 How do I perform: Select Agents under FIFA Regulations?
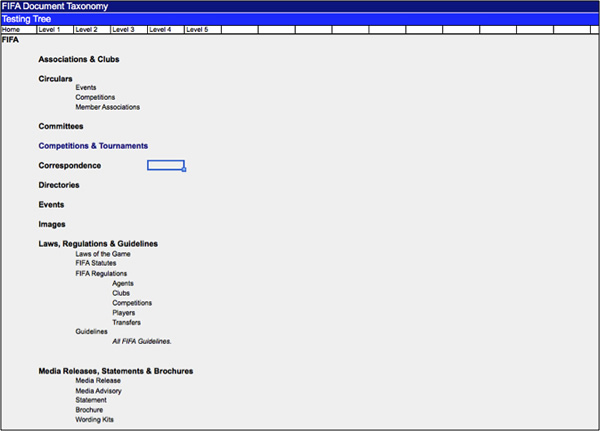pos(123,283)
